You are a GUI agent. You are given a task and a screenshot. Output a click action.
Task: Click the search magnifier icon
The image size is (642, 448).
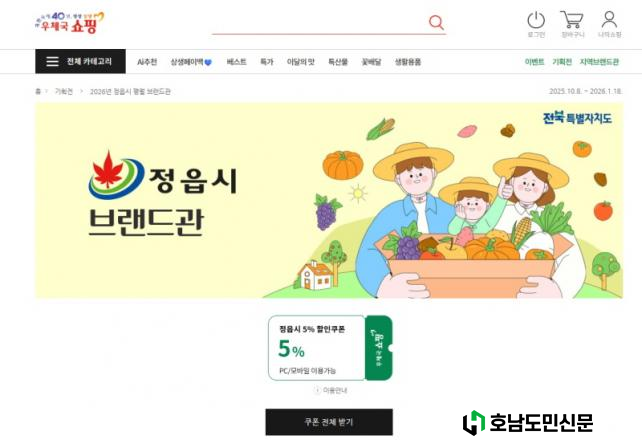(436, 22)
